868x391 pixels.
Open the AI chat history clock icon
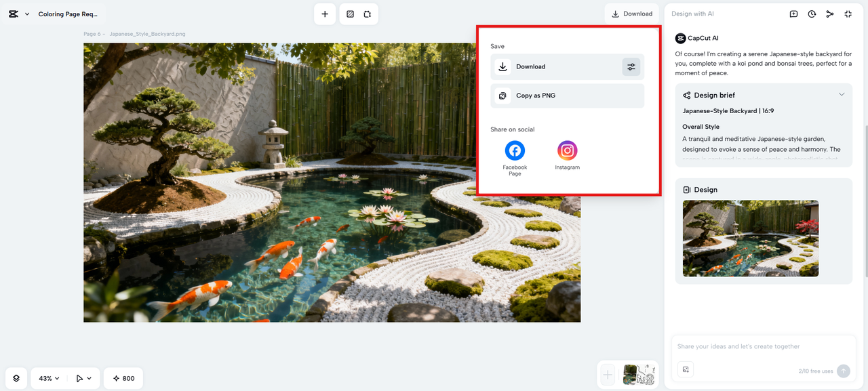click(x=812, y=14)
